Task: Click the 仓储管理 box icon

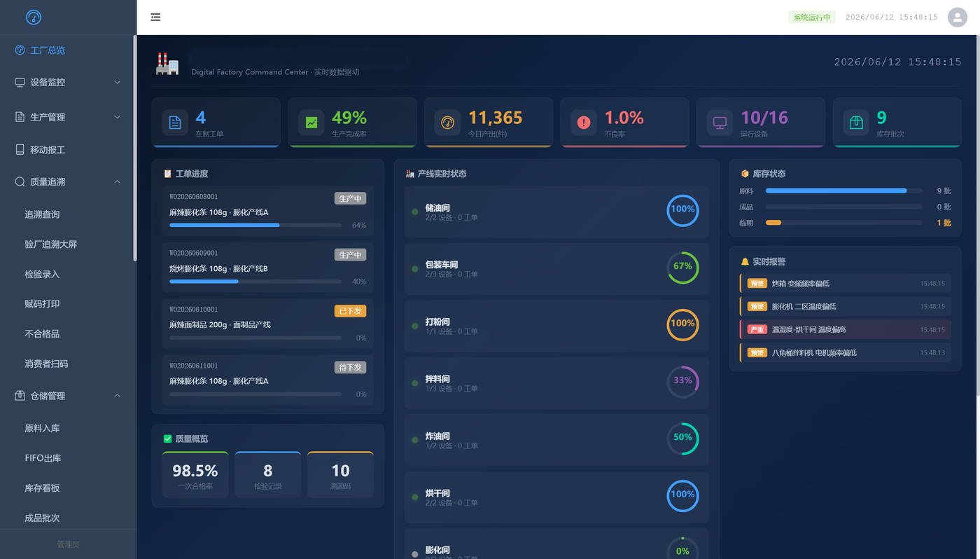Action: point(20,396)
